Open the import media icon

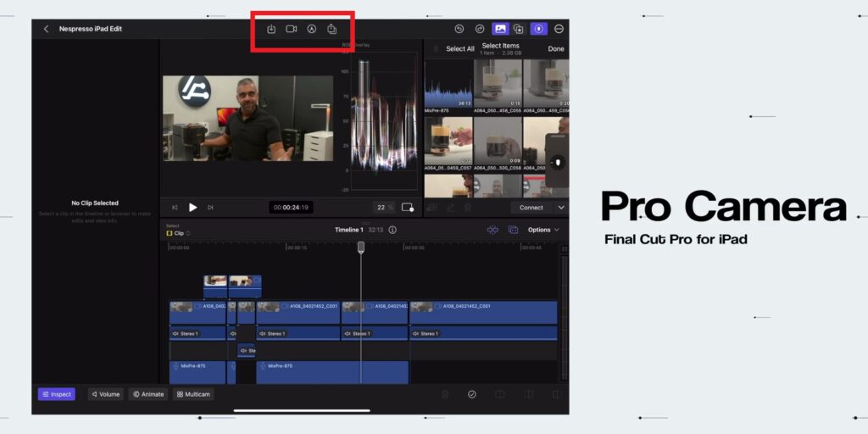pos(271,29)
